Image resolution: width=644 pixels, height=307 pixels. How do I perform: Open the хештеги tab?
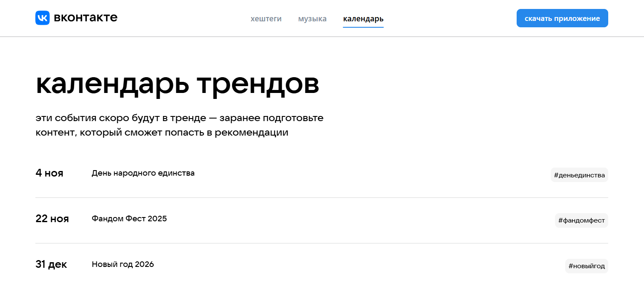click(x=266, y=18)
